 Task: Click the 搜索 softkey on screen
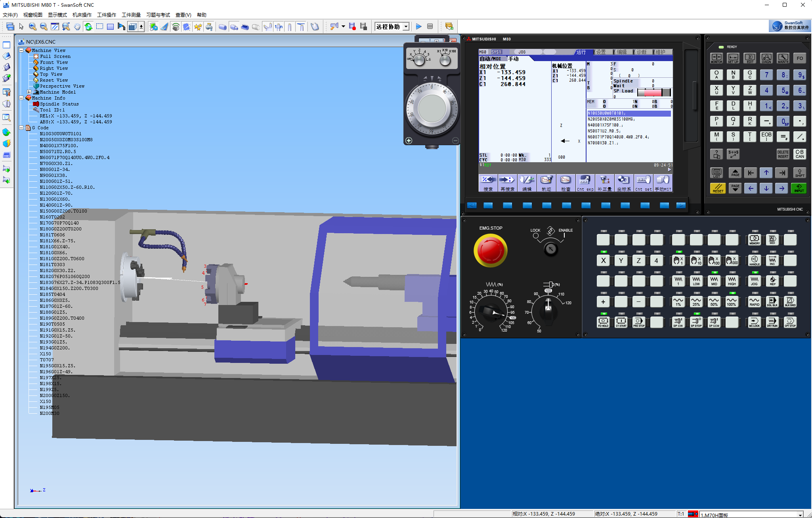click(x=488, y=183)
